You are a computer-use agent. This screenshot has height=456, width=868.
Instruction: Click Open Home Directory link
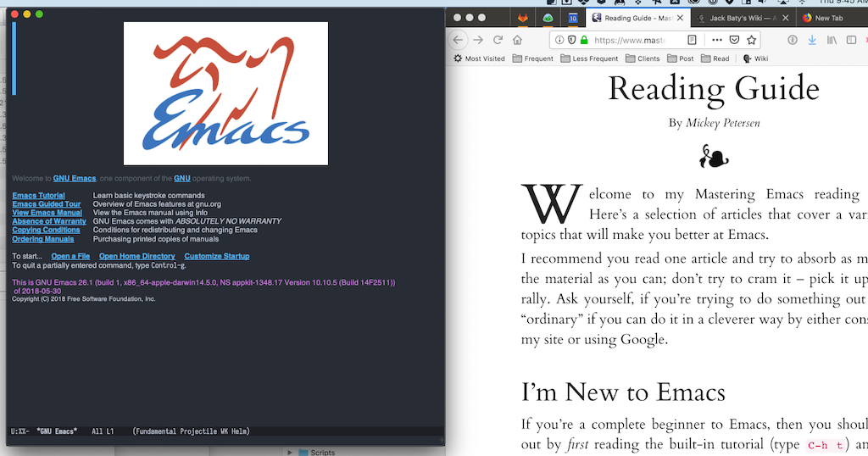click(136, 256)
